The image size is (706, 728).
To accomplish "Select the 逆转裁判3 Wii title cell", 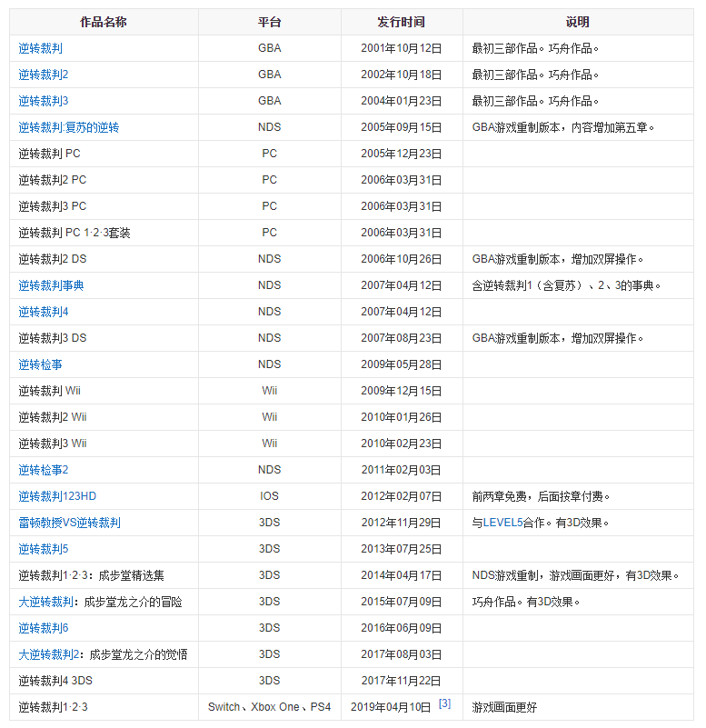I will 104,444.
